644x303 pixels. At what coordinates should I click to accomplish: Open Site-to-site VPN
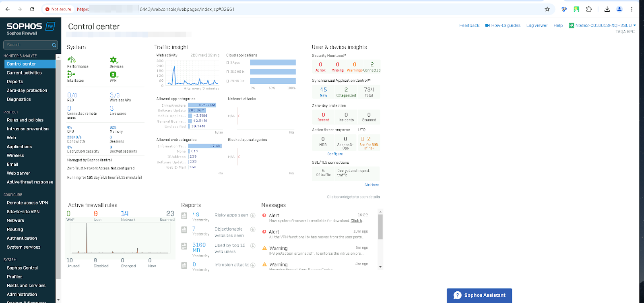pyautogui.click(x=23, y=212)
